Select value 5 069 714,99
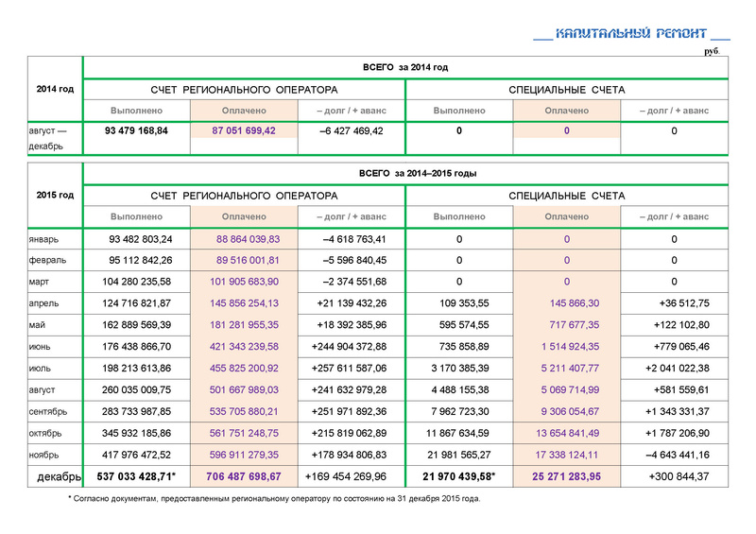This screenshot has width=756, height=534. click(570, 390)
